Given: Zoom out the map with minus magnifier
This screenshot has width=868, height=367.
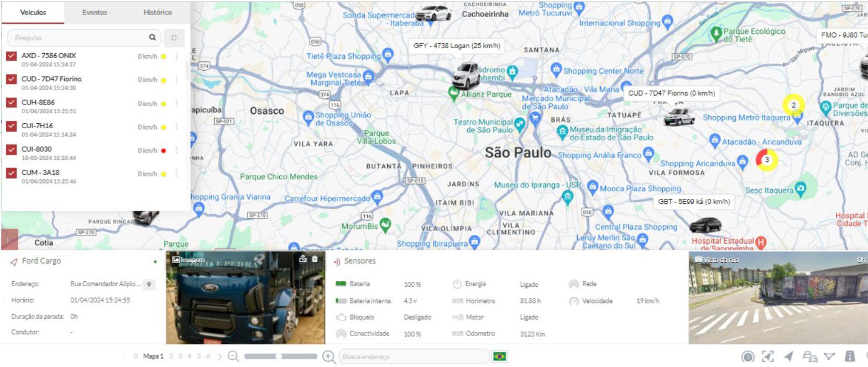Looking at the screenshot, I should (x=233, y=356).
